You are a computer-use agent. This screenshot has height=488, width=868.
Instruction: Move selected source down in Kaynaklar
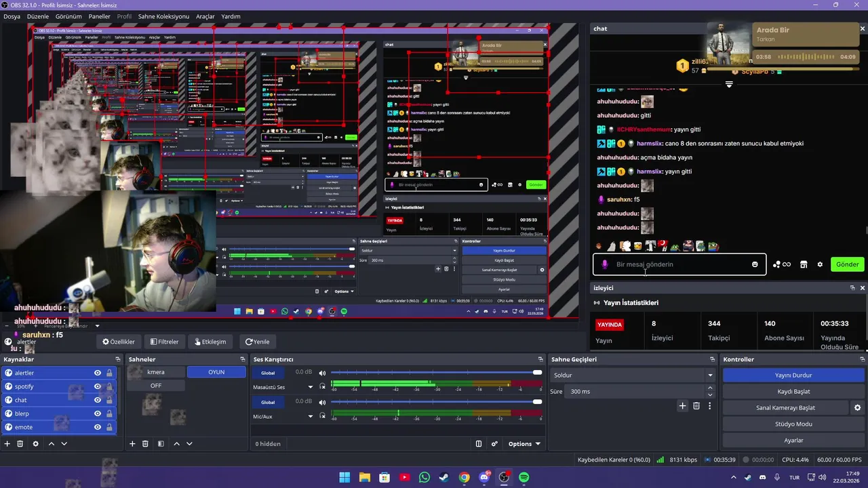[x=64, y=444]
